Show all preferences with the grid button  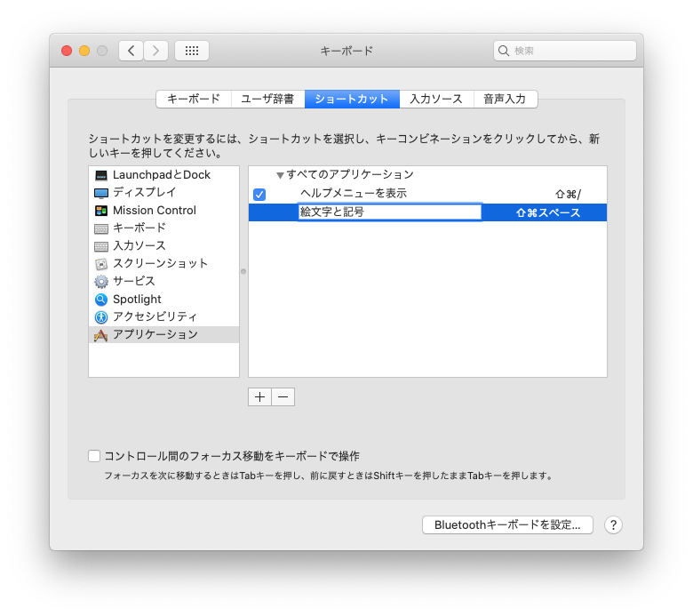point(192,51)
